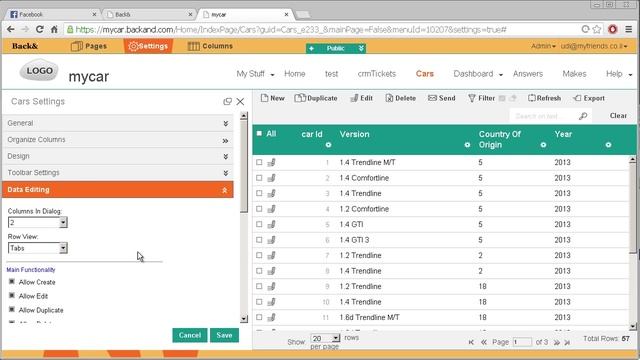This screenshot has height=360, width=640.
Task: Click the search text field
Action: [544, 116]
